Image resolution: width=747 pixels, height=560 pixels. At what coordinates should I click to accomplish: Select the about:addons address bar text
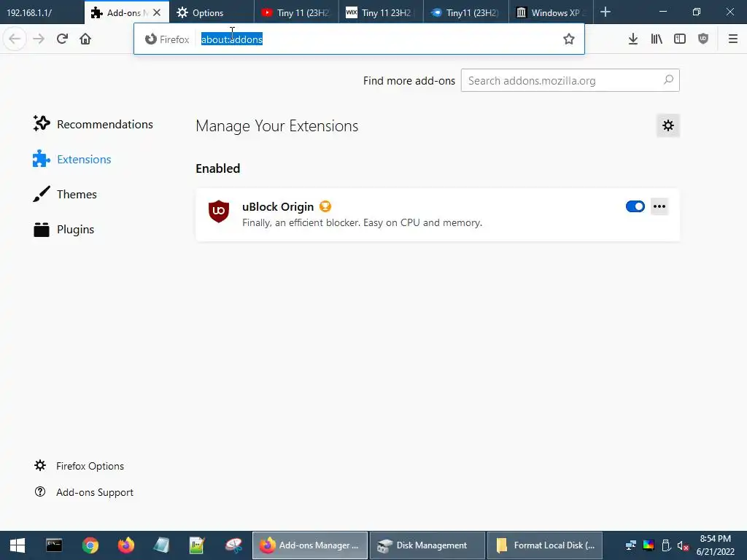pyautogui.click(x=231, y=39)
